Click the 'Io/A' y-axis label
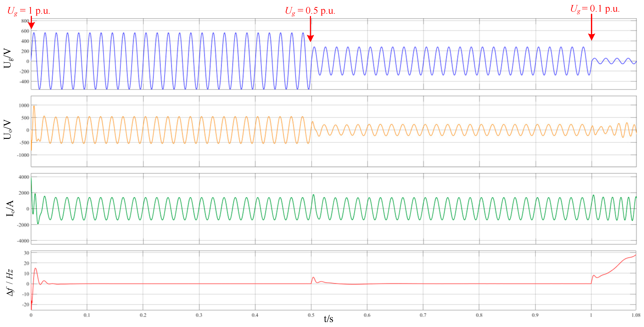644x327 pixels. (x=10, y=208)
